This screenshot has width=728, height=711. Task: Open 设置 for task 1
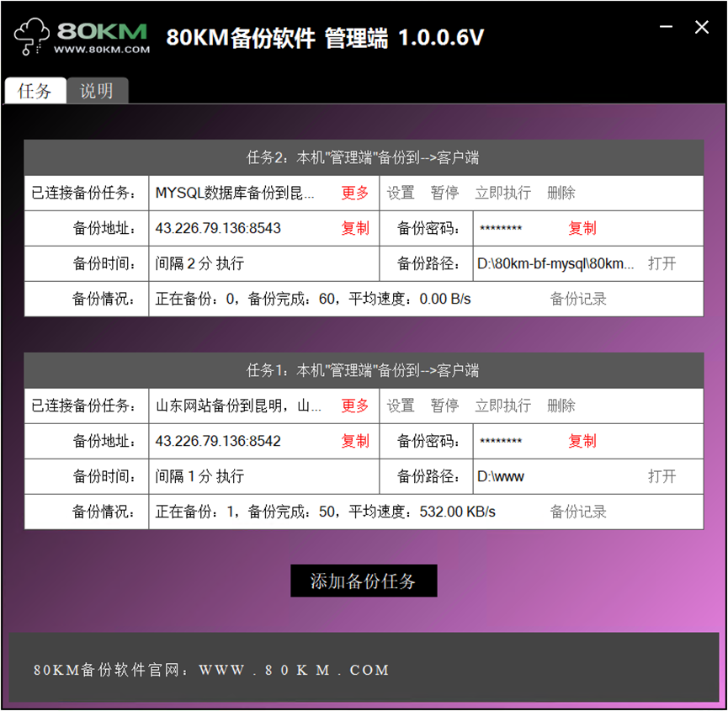click(x=401, y=406)
